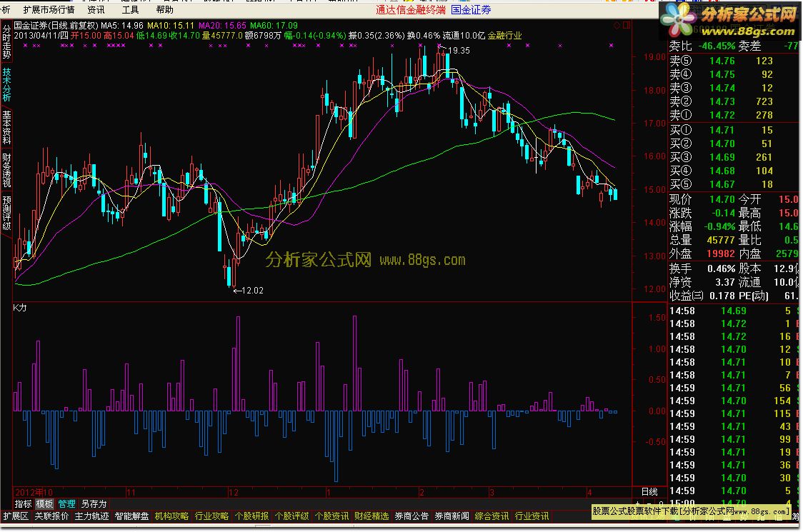Click the 净资 3.37 value
Screen dimensions: 803x532
pos(724,282)
